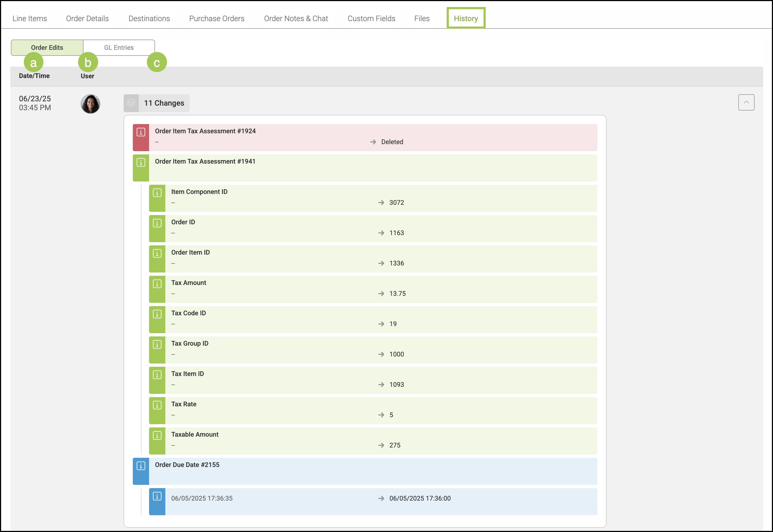
Task: Click the Tax Amount row info icon
Action: click(157, 284)
